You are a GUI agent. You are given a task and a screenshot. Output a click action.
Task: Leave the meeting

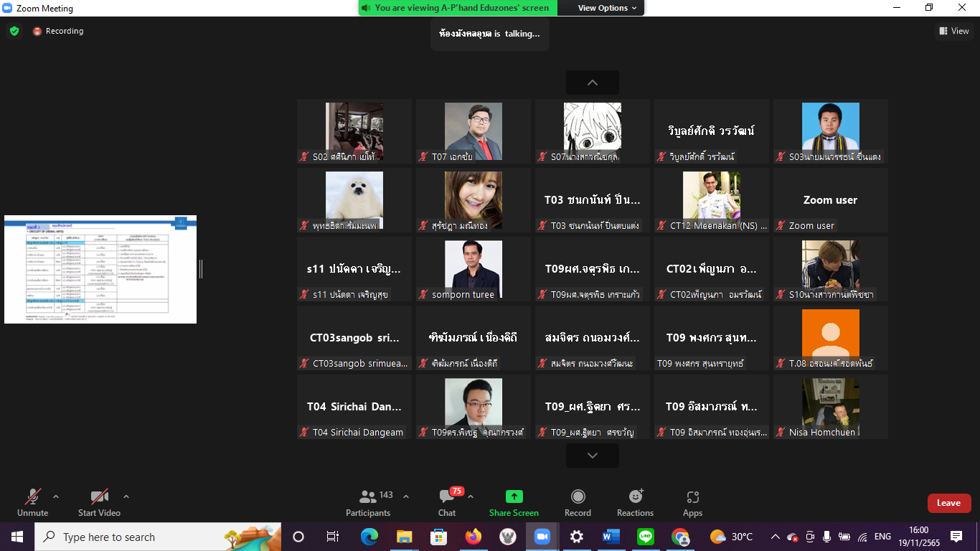[x=948, y=503]
